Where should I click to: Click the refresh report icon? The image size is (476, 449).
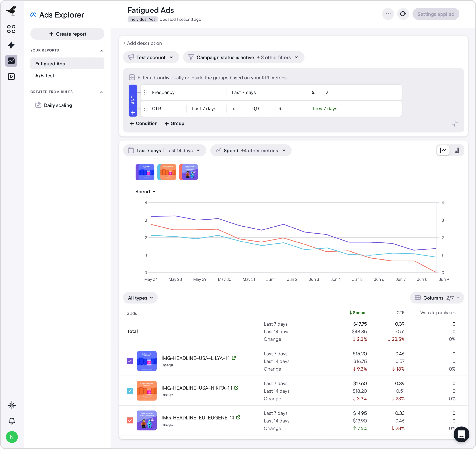[x=403, y=14]
